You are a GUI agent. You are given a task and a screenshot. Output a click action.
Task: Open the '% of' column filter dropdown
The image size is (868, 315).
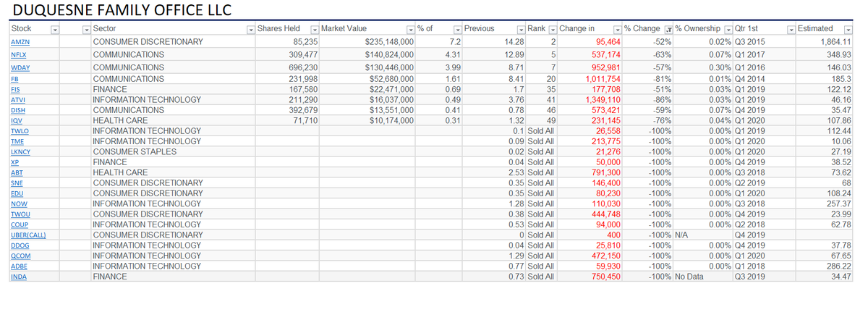[457, 29]
